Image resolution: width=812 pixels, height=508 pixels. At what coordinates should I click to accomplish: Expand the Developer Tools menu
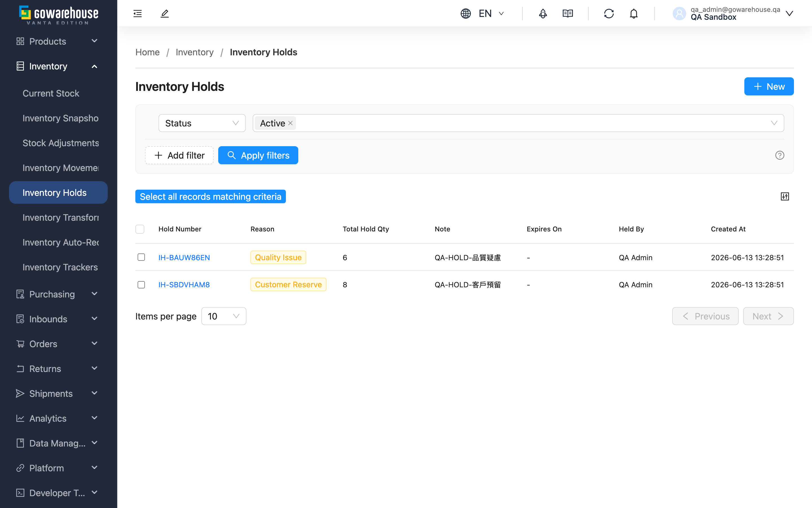pos(58,493)
